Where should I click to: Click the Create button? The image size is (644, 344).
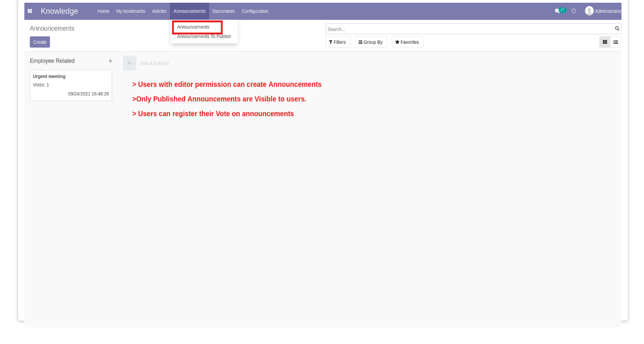tap(40, 42)
